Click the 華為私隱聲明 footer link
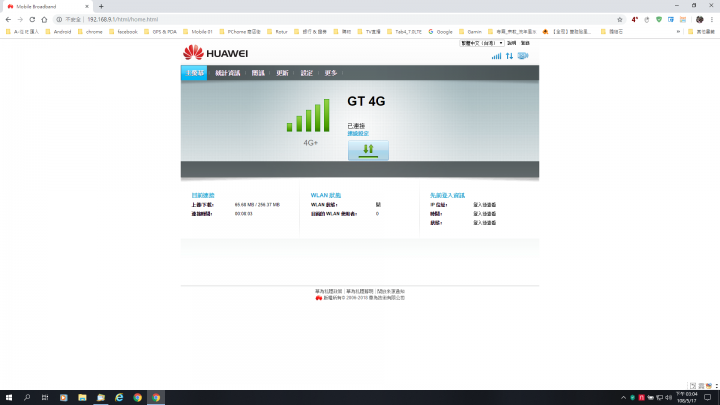This screenshot has height=405, width=720. [360, 292]
